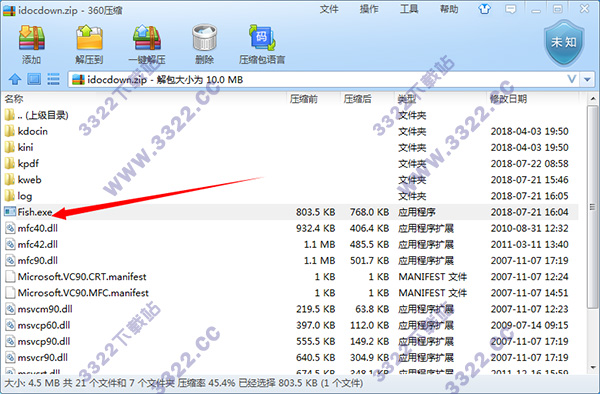Open the dropdown arrow right of address bar
600x394 pixels.
(x=587, y=80)
